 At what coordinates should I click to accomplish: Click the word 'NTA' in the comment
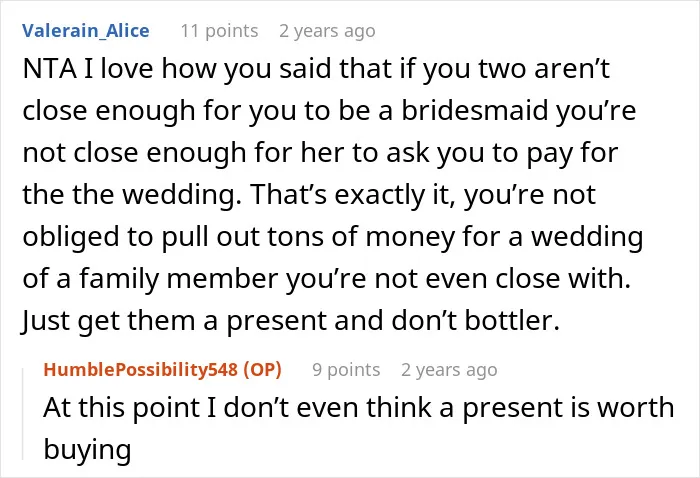click(x=50, y=69)
